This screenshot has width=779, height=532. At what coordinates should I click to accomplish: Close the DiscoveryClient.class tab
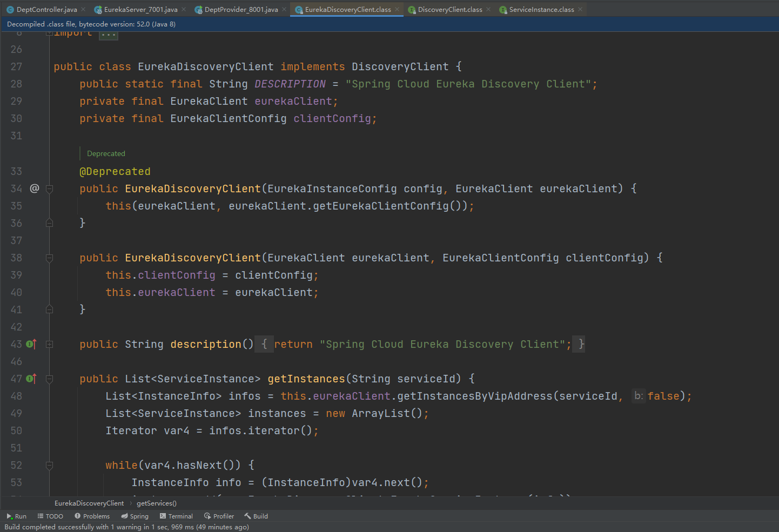point(488,9)
